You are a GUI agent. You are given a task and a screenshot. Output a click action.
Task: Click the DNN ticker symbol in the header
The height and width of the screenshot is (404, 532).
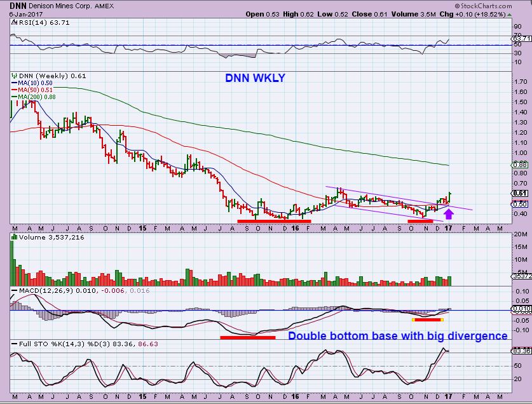click(18, 6)
